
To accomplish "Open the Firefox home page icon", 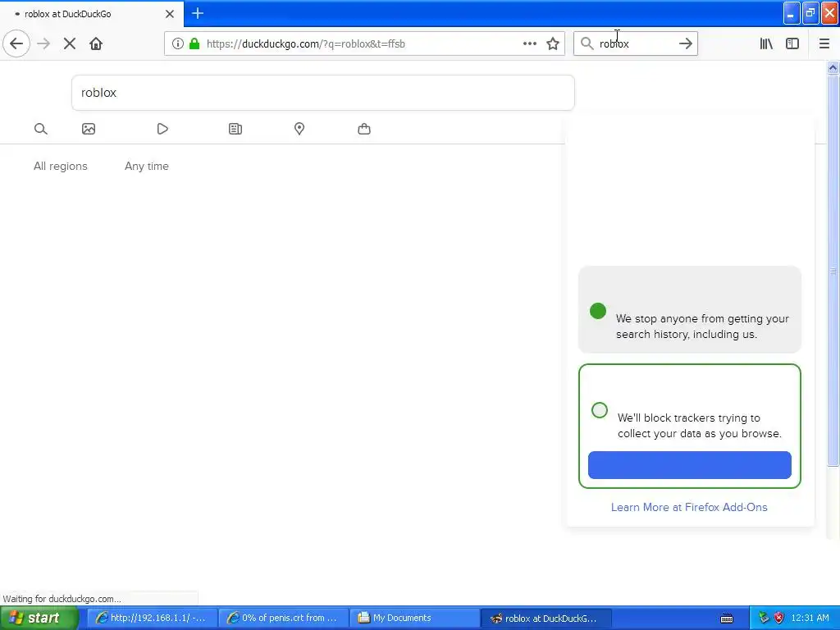I will pos(96,43).
